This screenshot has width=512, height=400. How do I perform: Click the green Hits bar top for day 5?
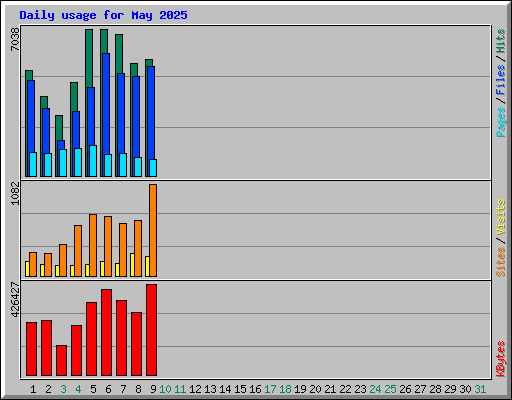(x=89, y=58)
